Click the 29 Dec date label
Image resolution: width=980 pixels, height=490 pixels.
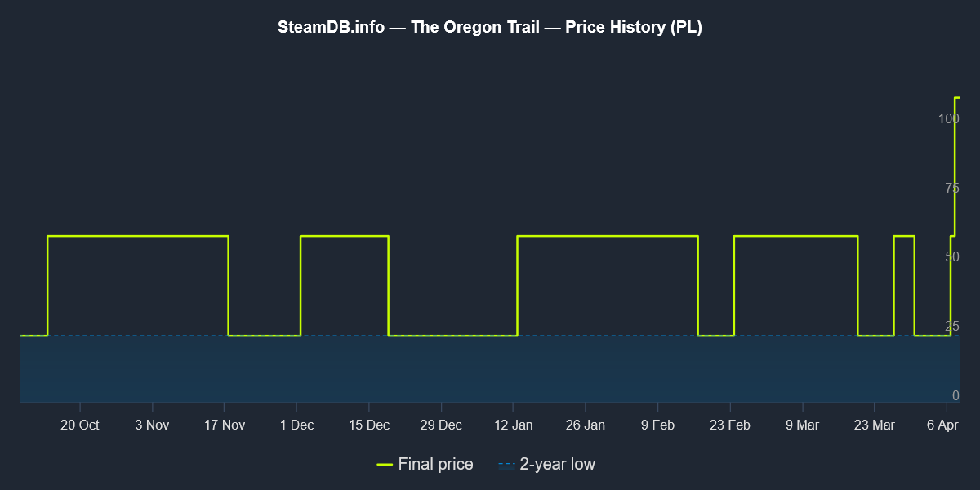tap(441, 425)
